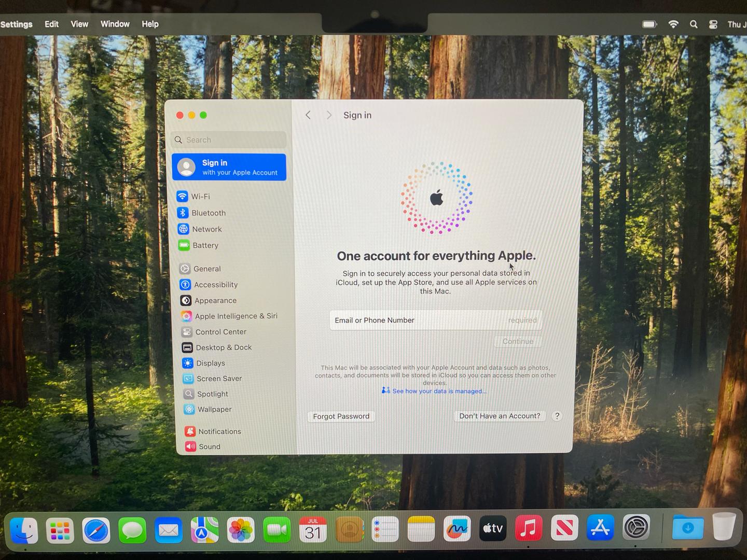
Task: Open the Settings app menu
Action: (16, 24)
